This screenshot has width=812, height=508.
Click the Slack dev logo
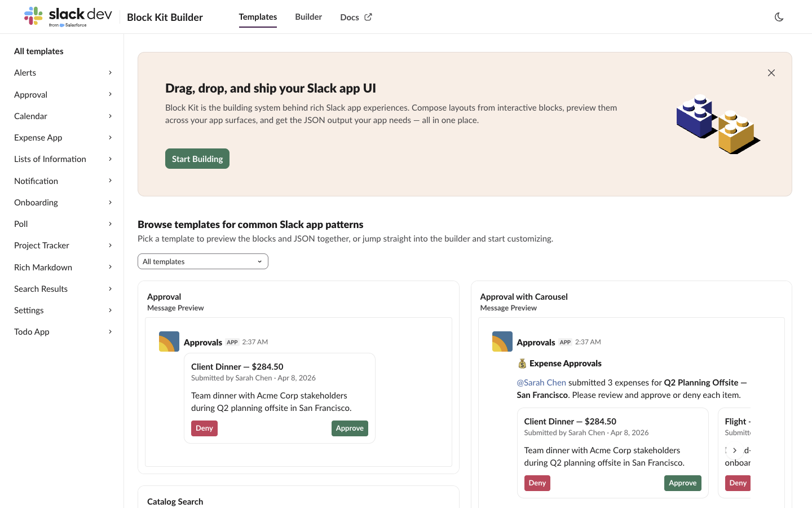(68, 16)
